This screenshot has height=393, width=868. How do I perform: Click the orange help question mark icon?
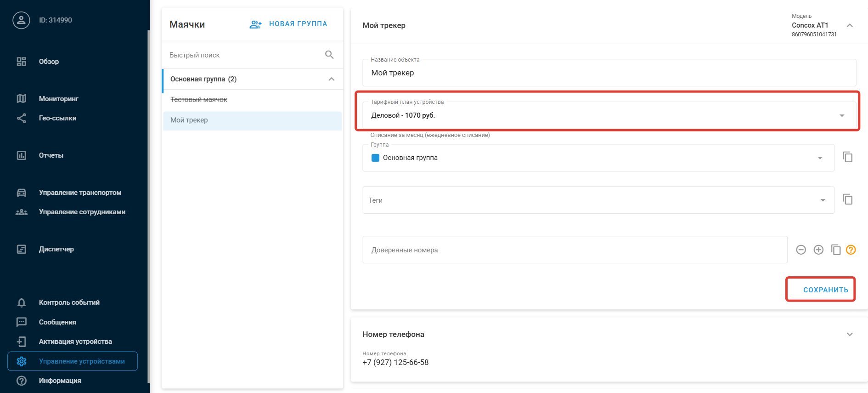click(851, 250)
